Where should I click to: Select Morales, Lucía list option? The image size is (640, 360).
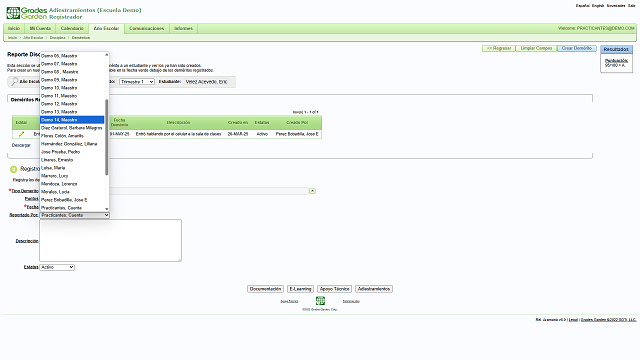click(72, 192)
